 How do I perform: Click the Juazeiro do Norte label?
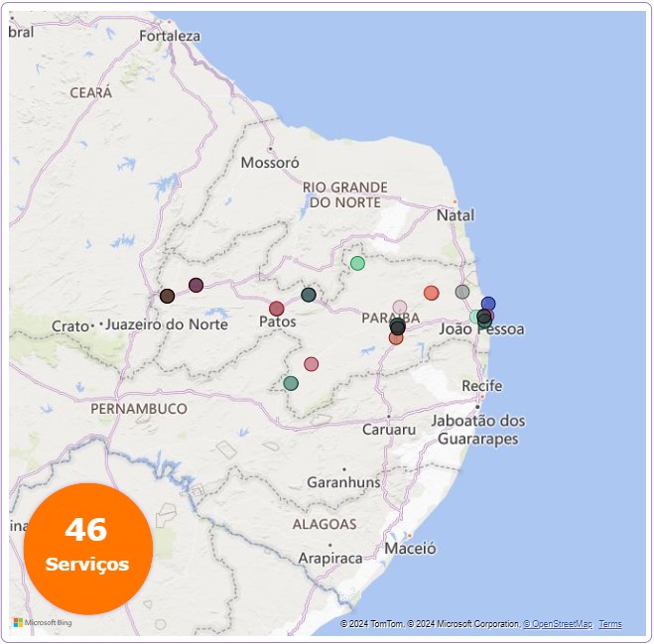click(x=167, y=324)
